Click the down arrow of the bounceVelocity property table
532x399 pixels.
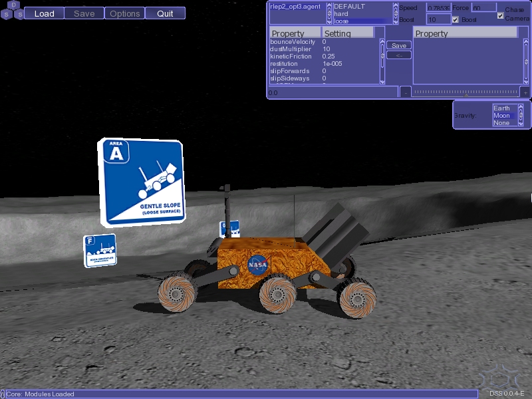coord(382,82)
